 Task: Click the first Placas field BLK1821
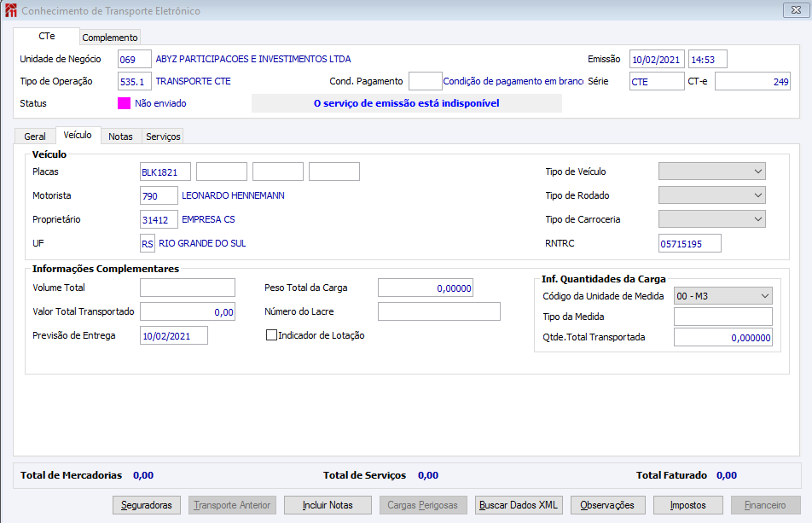coord(165,171)
